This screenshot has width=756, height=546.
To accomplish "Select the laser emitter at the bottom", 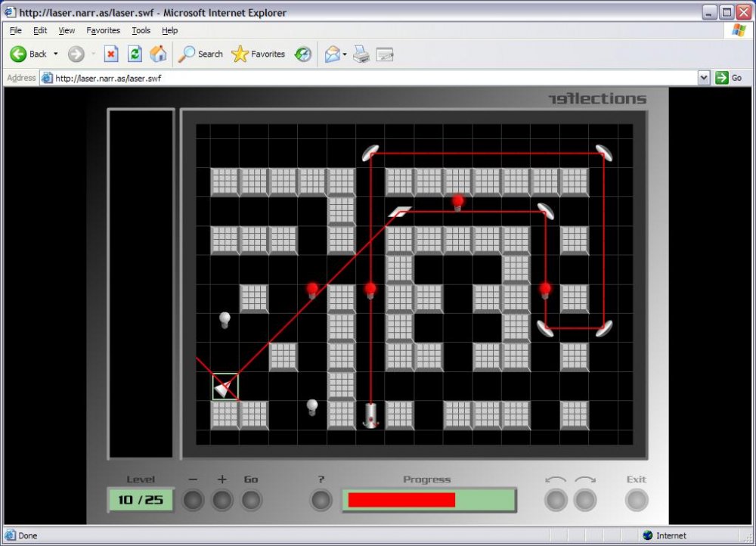I will (x=370, y=415).
